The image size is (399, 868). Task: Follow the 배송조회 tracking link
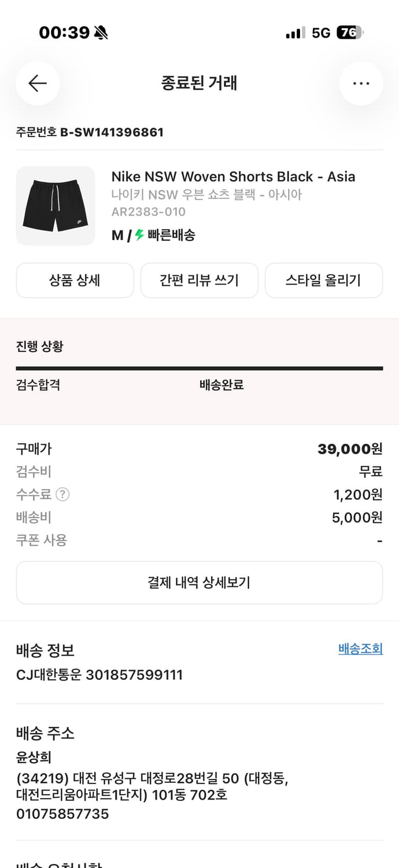360,649
